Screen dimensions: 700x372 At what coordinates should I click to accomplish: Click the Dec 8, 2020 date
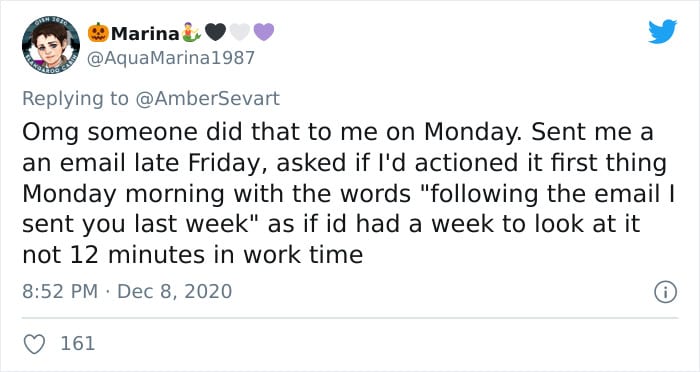pos(175,292)
